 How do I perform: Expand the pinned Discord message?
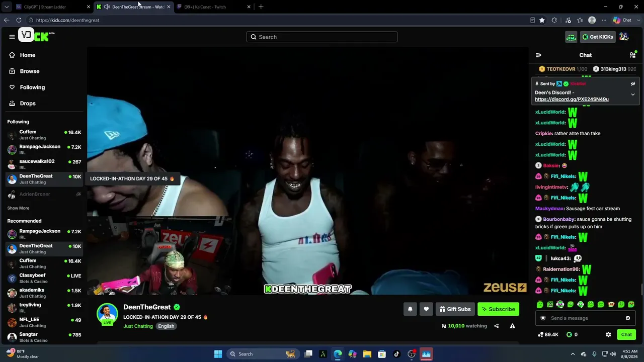(633, 94)
